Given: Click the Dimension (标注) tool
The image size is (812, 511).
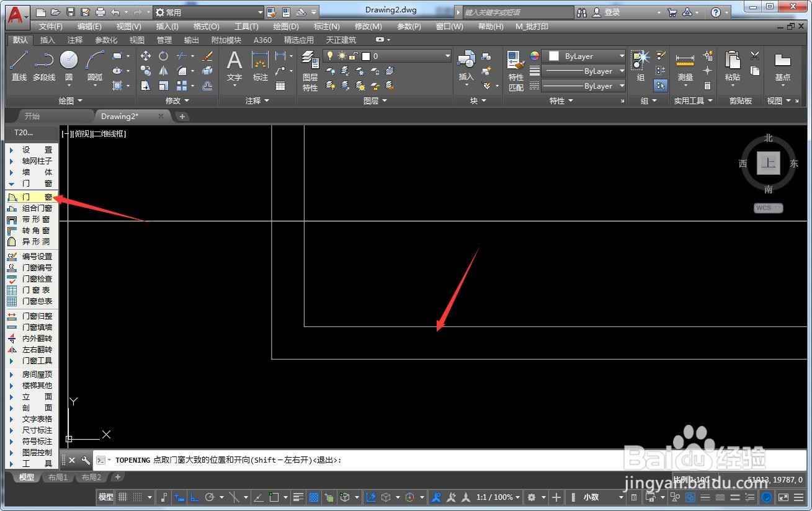Looking at the screenshot, I should [260, 66].
